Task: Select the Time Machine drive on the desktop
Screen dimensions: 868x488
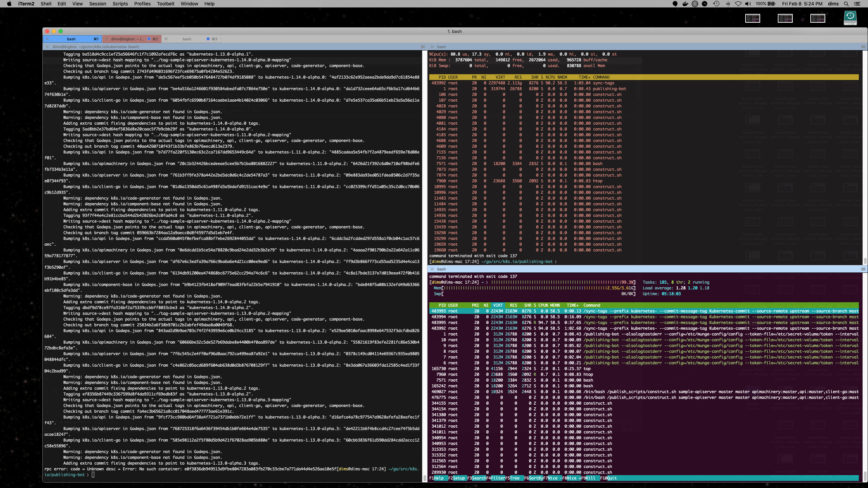Action: (850, 18)
